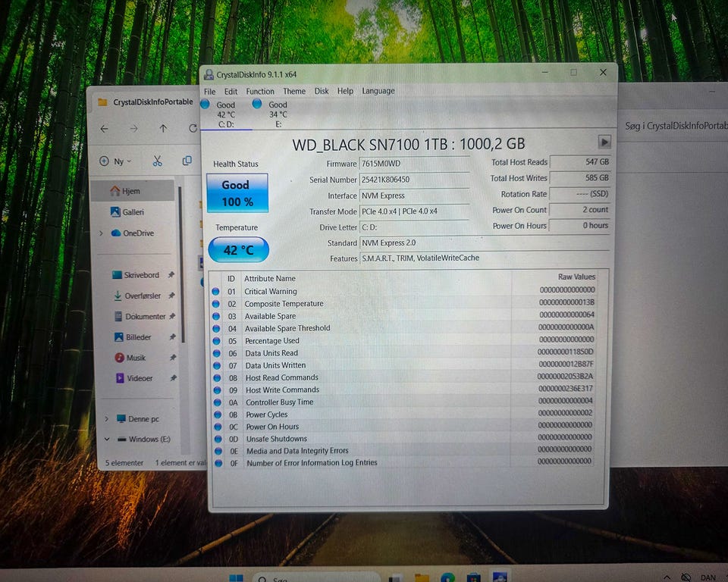
Task: Open Dokumenter folder in sidebar
Action: (x=140, y=317)
